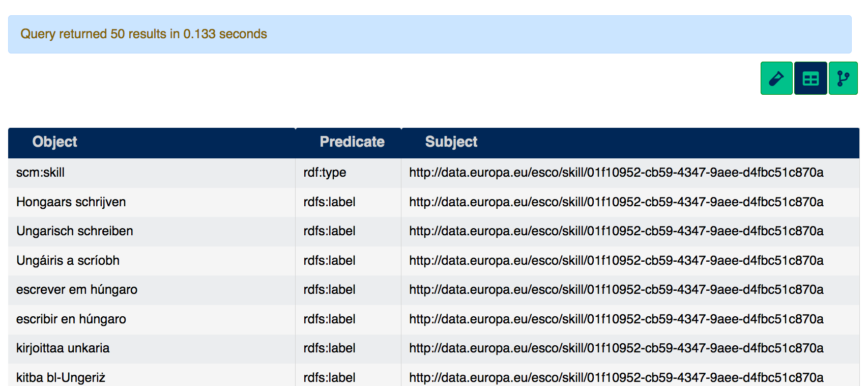The width and height of the screenshot is (868, 386).
Task: Click the rdf:type predicate cell
Action: tap(325, 173)
